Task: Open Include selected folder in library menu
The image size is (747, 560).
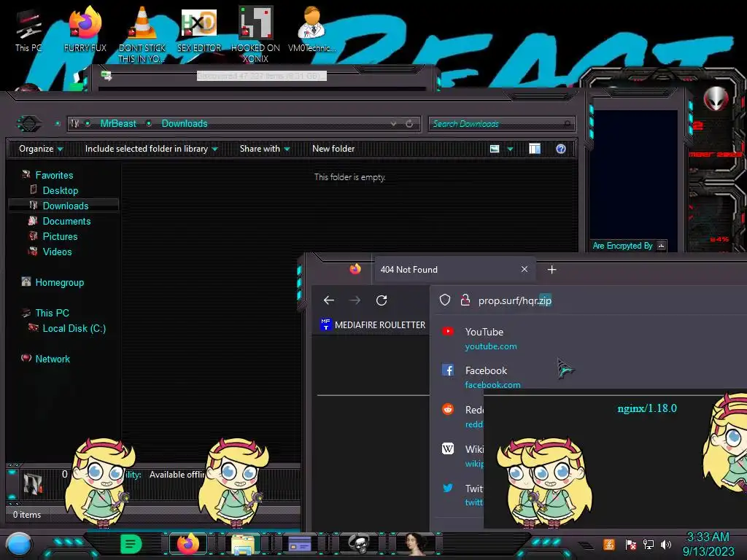Action: click(x=151, y=149)
